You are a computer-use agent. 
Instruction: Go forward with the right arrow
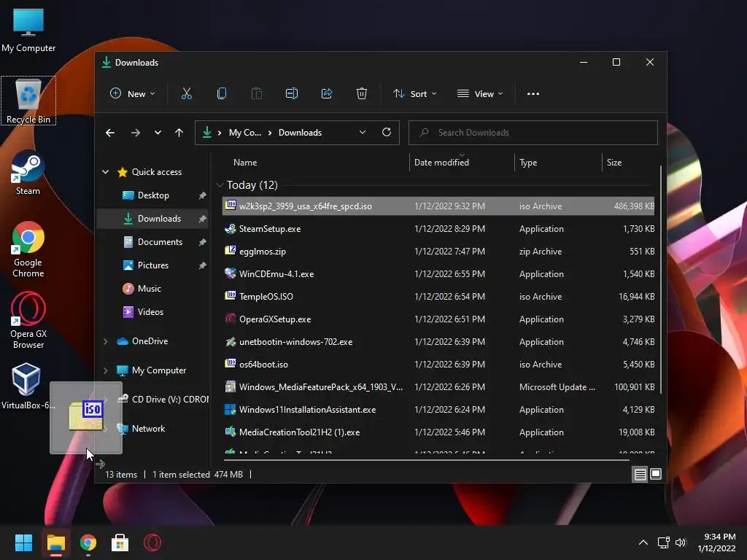135,133
